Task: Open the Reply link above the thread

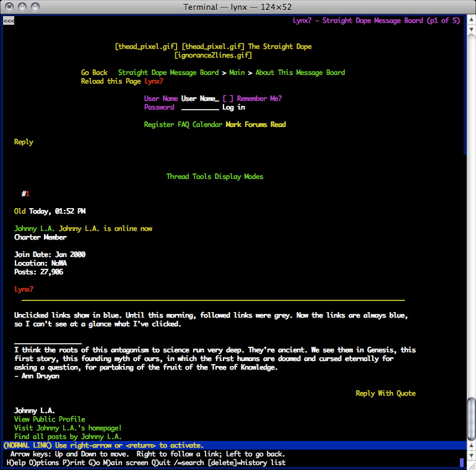Action: coord(24,142)
